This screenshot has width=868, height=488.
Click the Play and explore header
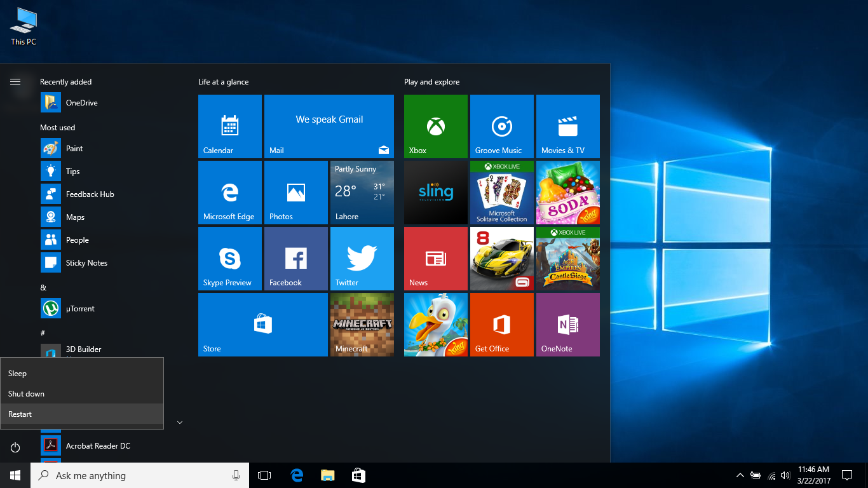tap(431, 82)
